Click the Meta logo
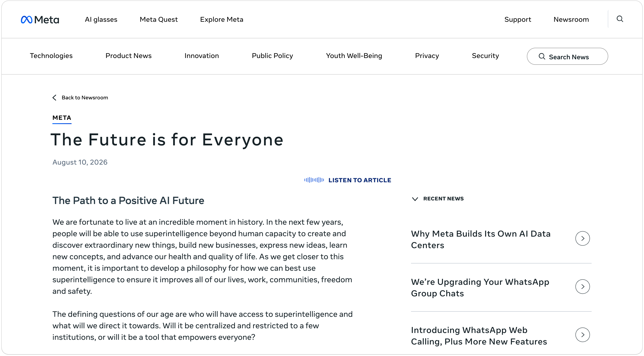This screenshot has width=644, height=356. [x=40, y=20]
